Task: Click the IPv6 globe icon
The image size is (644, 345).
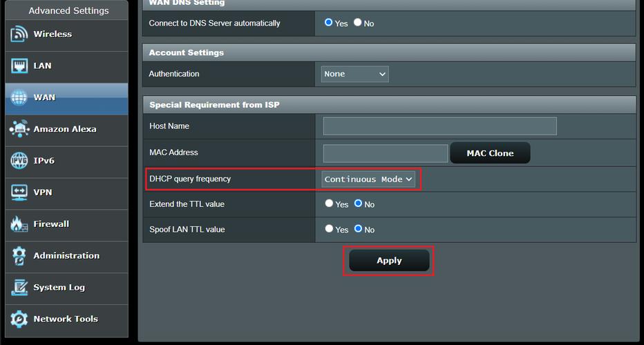Action: 19,161
